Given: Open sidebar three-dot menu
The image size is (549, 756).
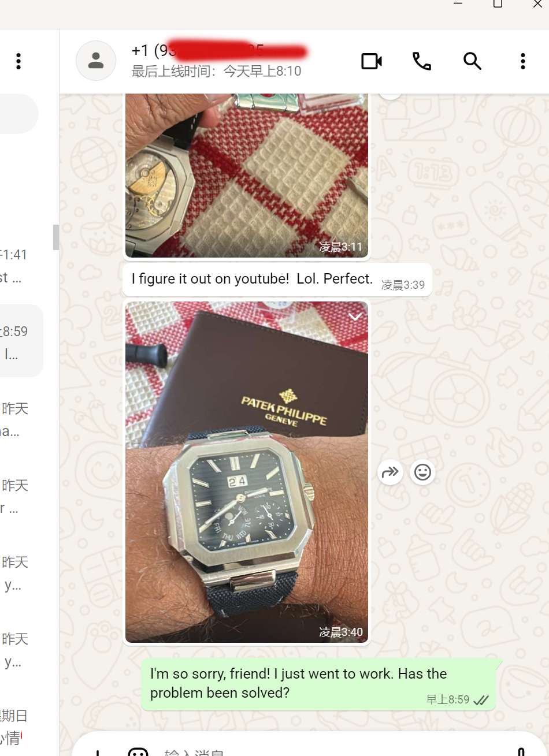Looking at the screenshot, I should [18, 61].
